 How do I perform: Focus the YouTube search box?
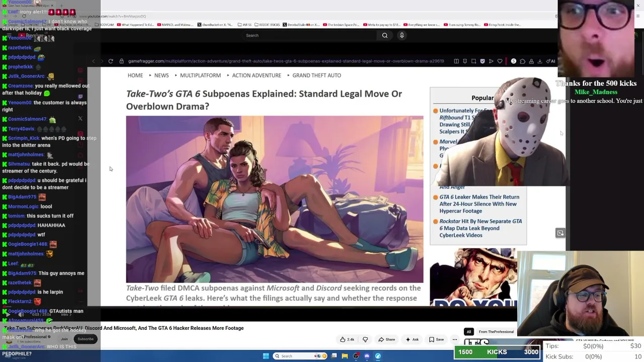[309, 35]
